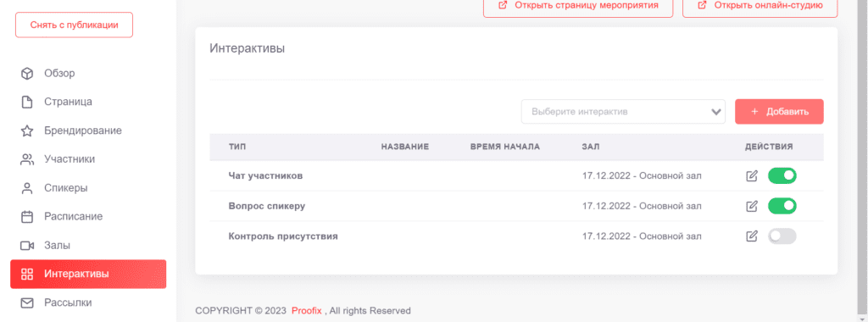Click the Добавить button
The width and height of the screenshot is (868, 322).
click(779, 112)
